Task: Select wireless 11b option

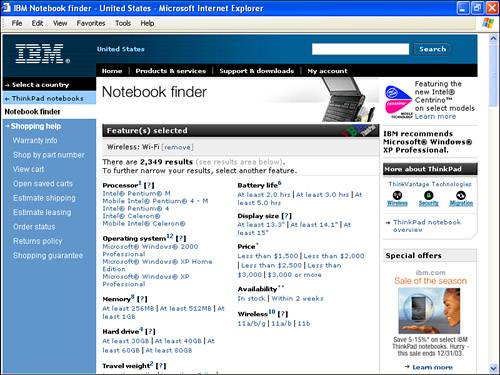Action: (304, 323)
